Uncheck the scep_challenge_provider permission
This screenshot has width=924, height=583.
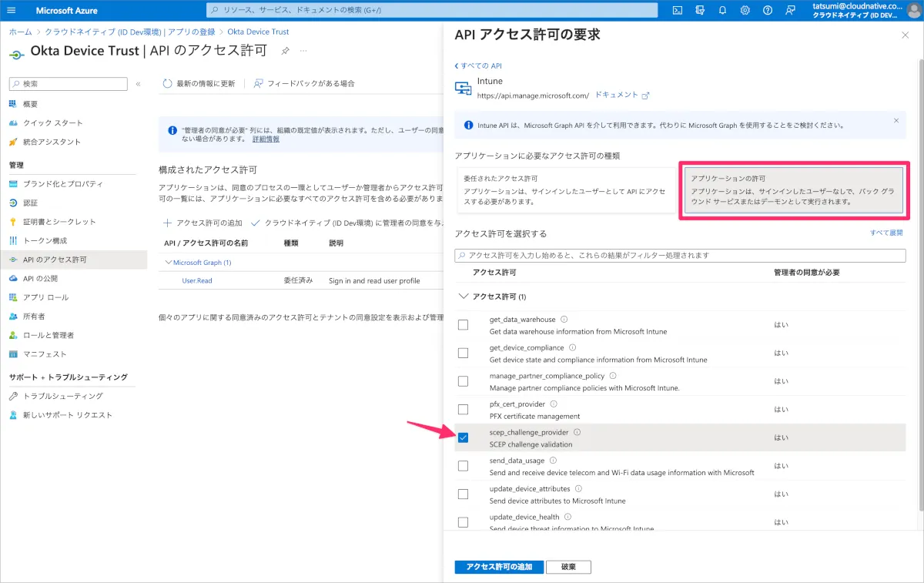463,437
